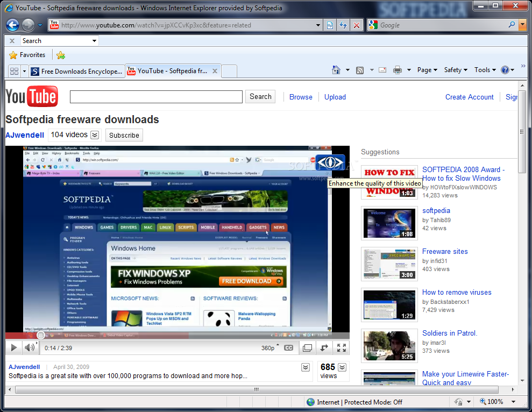Screen dimensions: 532x412
Task: Click the softpedia video thumbnail 1:08
Action: click(389, 223)
